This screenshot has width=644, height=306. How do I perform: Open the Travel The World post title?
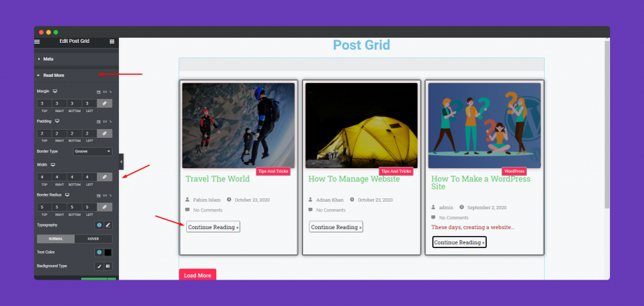click(217, 179)
